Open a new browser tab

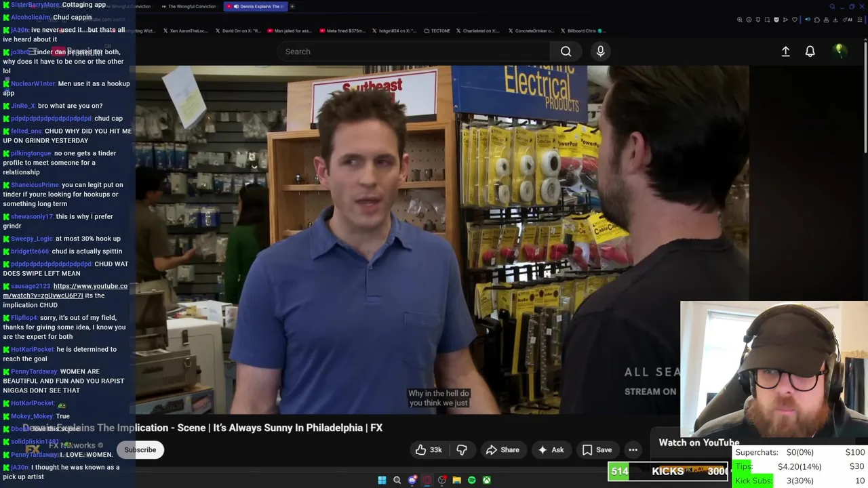tap(292, 6)
